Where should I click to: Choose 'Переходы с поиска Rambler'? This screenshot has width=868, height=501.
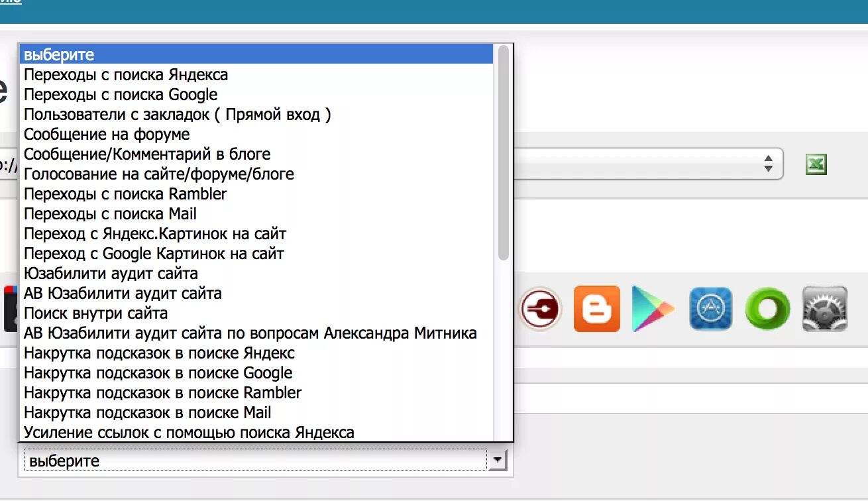(256, 194)
